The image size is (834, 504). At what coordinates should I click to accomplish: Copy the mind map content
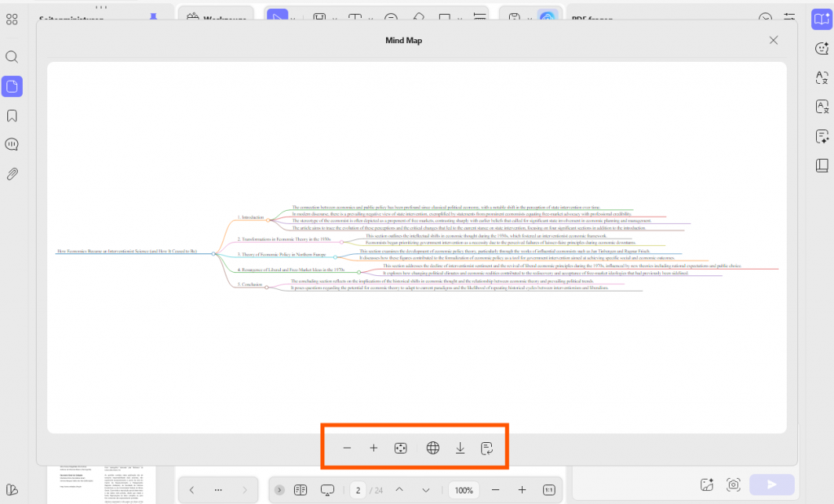[x=487, y=447]
